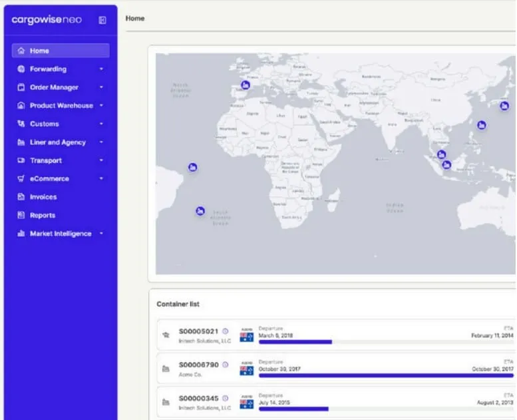517x420 pixels.
Task: Click the ship marker near Spain on the map
Action: [246, 85]
